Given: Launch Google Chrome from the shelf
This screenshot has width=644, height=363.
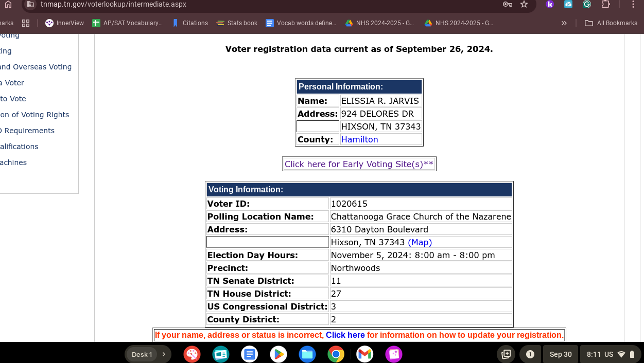Looking at the screenshot, I should pos(336,354).
